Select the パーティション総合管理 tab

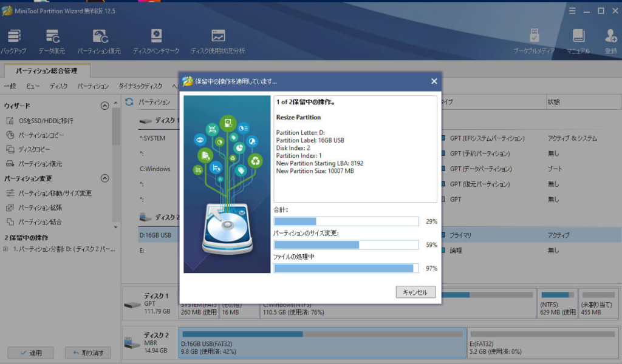pyautogui.click(x=47, y=71)
